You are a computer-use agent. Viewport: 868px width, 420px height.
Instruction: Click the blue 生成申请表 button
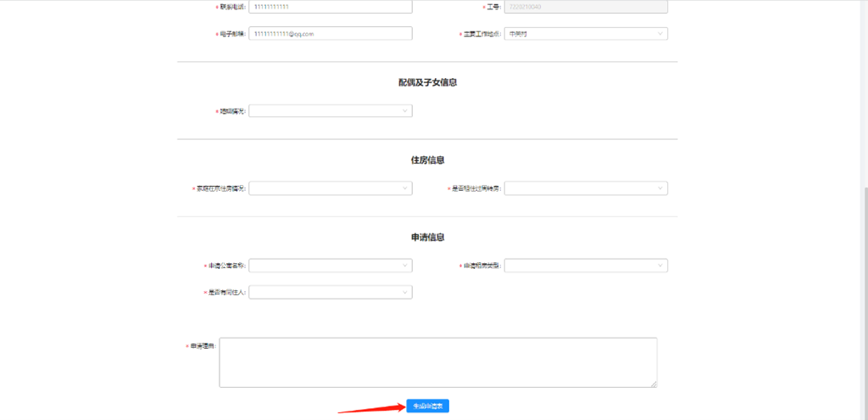[x=427, y=406]
